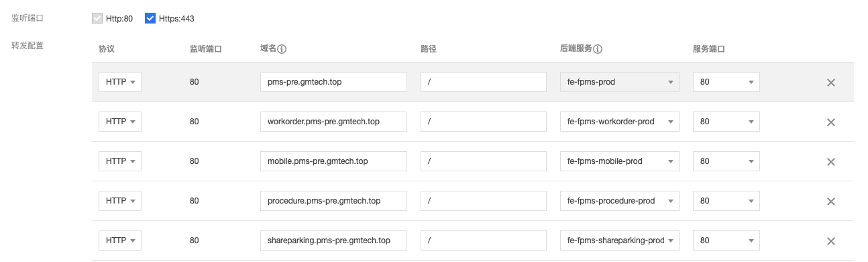This screenshot has height=262, width=868.
Task: Remove the shareparking.pms-pre.gmtech.top rule
Action: tap(830, 241)
